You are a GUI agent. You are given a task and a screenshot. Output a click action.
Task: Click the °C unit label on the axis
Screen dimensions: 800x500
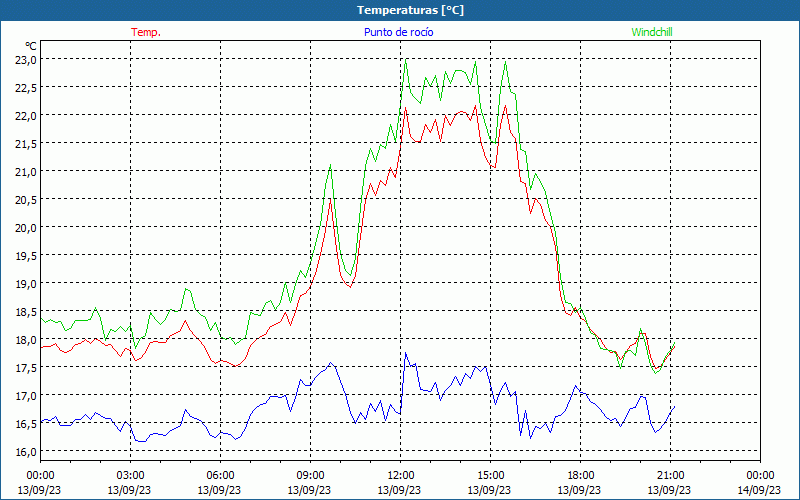point(31,46)
